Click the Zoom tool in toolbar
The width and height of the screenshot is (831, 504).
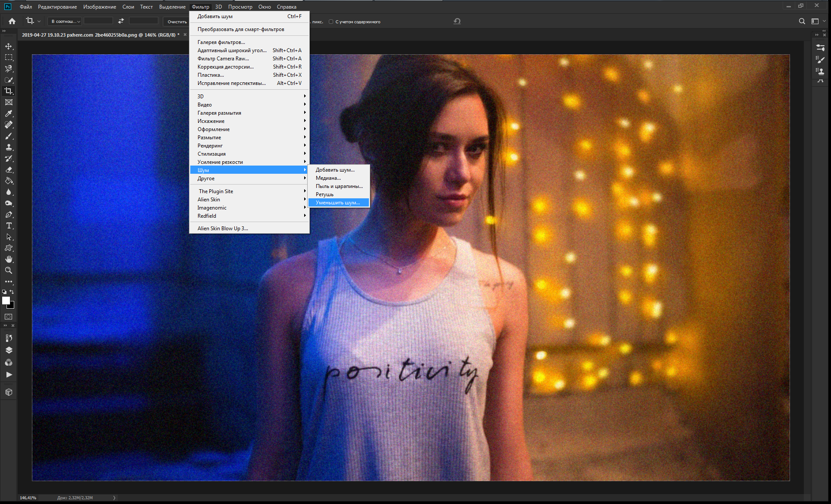8,272
